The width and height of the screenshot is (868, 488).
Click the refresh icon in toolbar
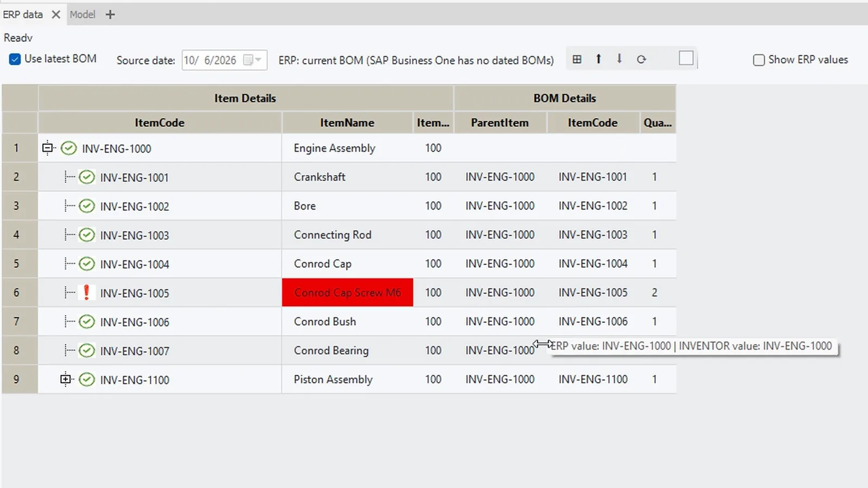tap(641, 59)
